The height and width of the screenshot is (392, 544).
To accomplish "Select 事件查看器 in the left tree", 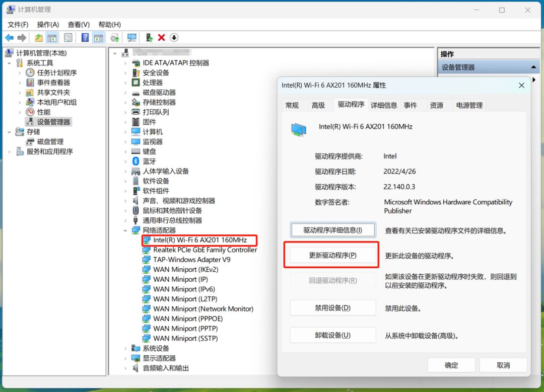I will pyautogui.click(x=53, y=83).
